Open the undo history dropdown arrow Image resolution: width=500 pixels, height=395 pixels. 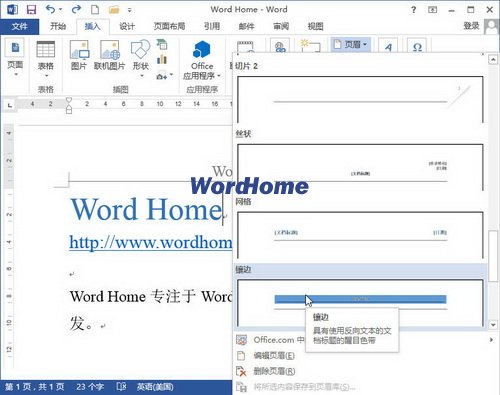tap(61, 9)
